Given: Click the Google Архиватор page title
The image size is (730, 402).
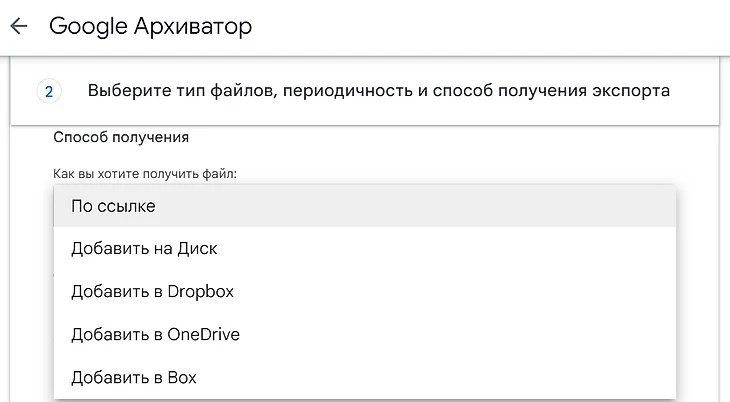Looking at the screenshot, I should click(x=150, y=26).
